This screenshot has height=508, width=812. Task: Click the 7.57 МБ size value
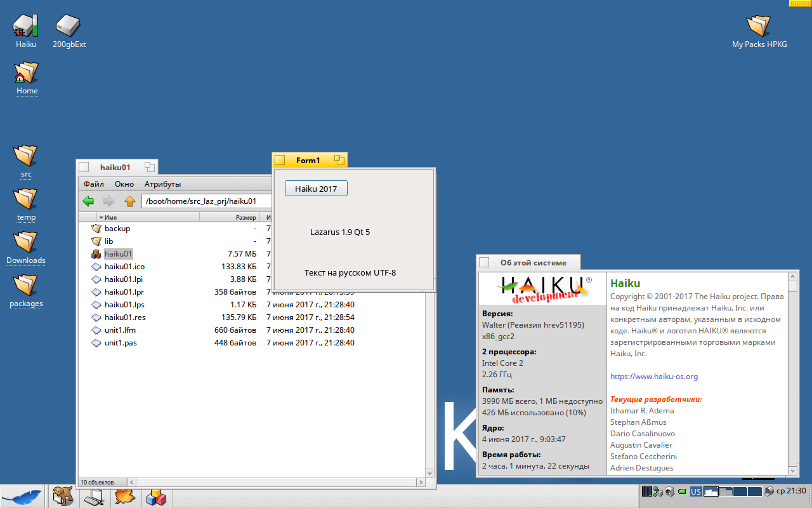coord(242,253)
